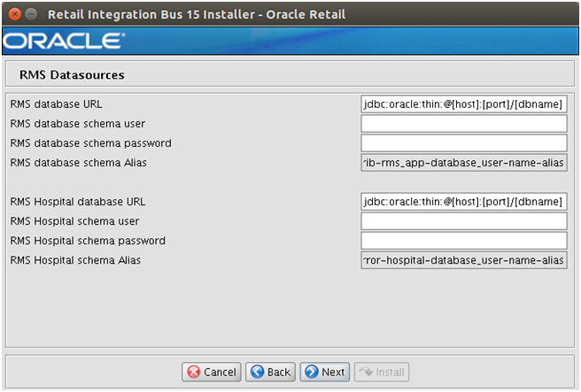Image resolution: width=581 pixels, height=392 pixels.
Task: Focus the RMS Hospital schema user field
Action: 464,221
